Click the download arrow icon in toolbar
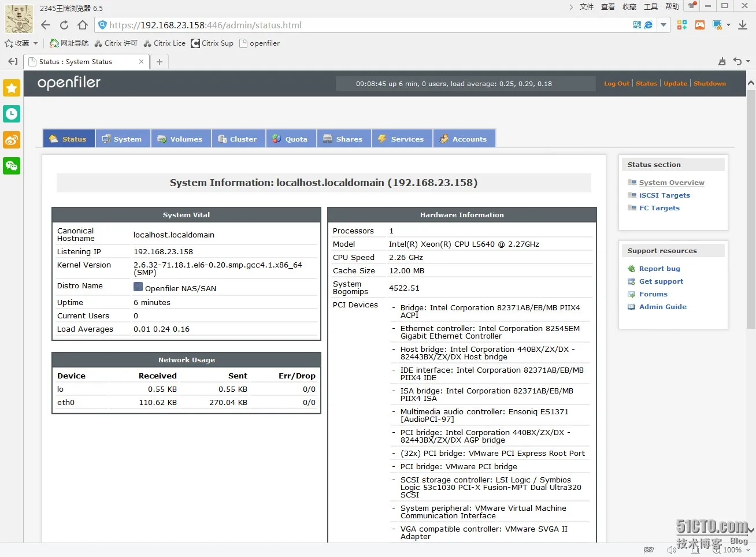 [743, 25]
